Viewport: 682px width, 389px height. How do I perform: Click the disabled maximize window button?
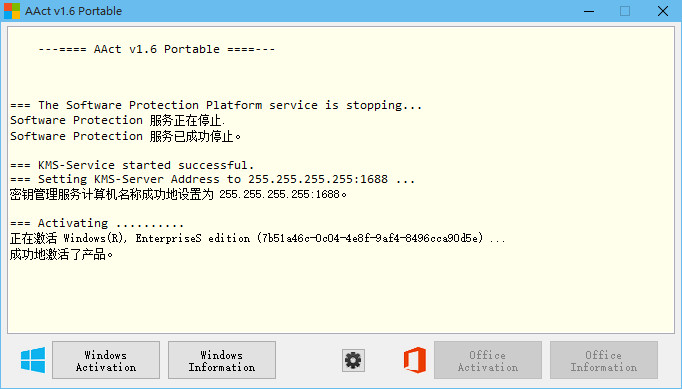coord(625,11)
